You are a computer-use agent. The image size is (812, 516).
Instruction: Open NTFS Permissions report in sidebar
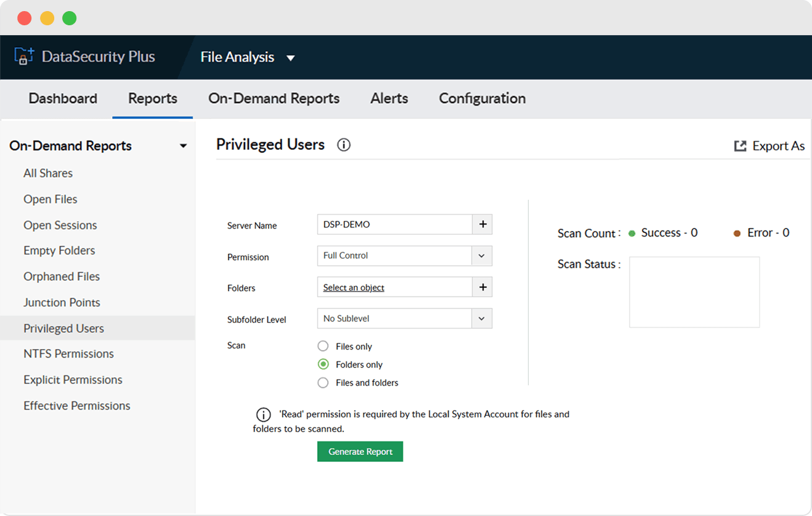[68, 354]
